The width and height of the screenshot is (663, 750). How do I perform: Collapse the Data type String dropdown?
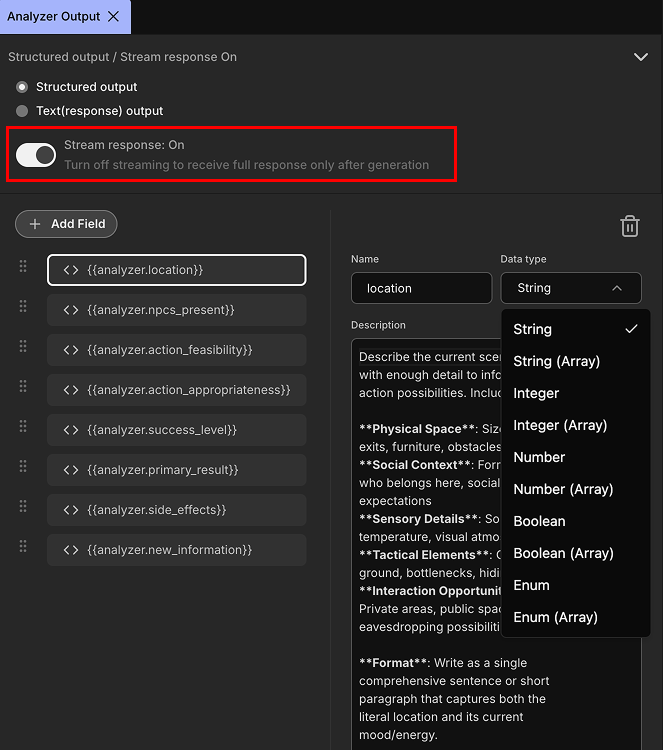(571, 288)
